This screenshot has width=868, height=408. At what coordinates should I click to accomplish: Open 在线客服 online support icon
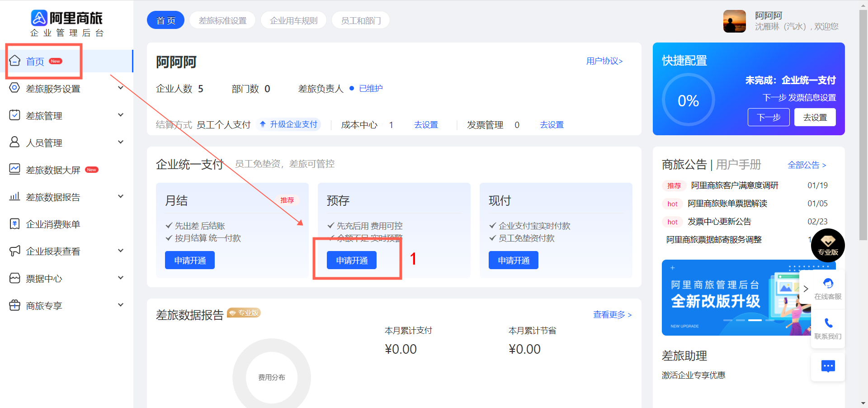(828, 284)
